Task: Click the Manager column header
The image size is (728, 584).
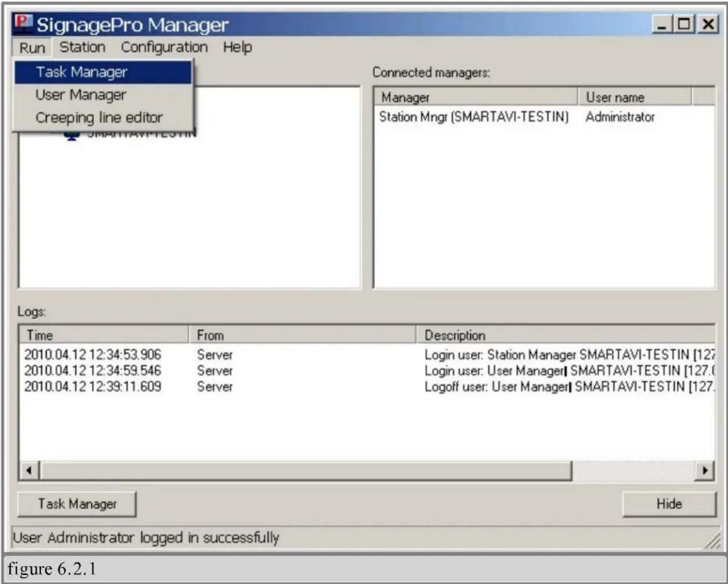Action: 476,97
